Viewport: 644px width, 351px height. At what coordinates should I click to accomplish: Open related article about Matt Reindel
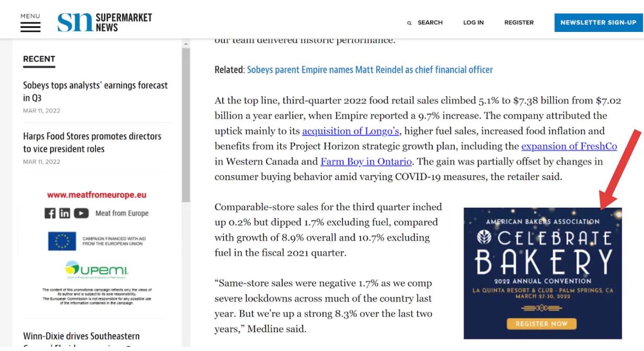point(370,69)
